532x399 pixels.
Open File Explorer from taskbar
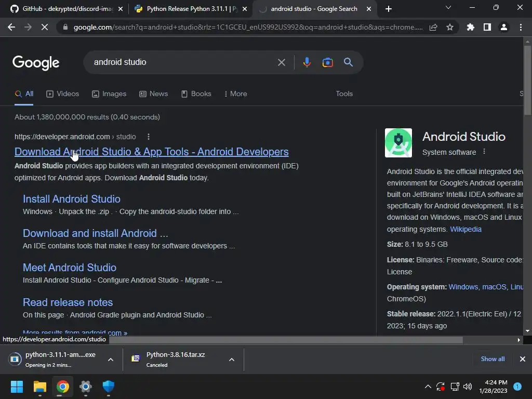pos(39,387)
